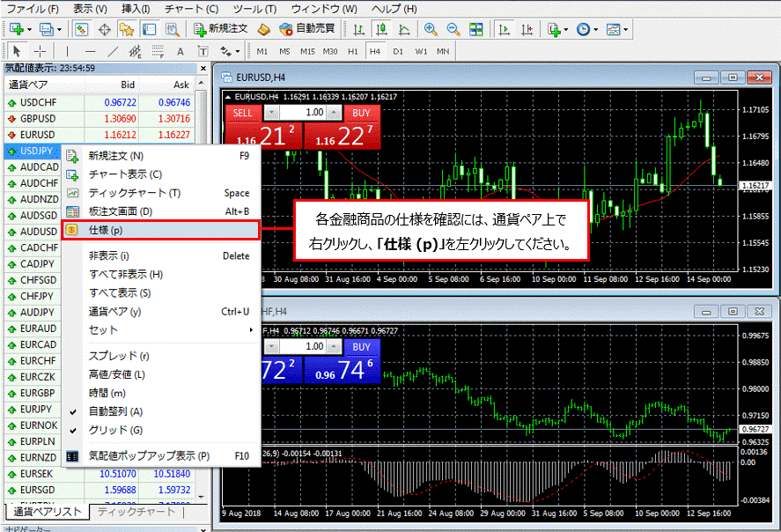Tile chart windows with the grid icon
Screen dimensions: 781x532
point(475,29)
